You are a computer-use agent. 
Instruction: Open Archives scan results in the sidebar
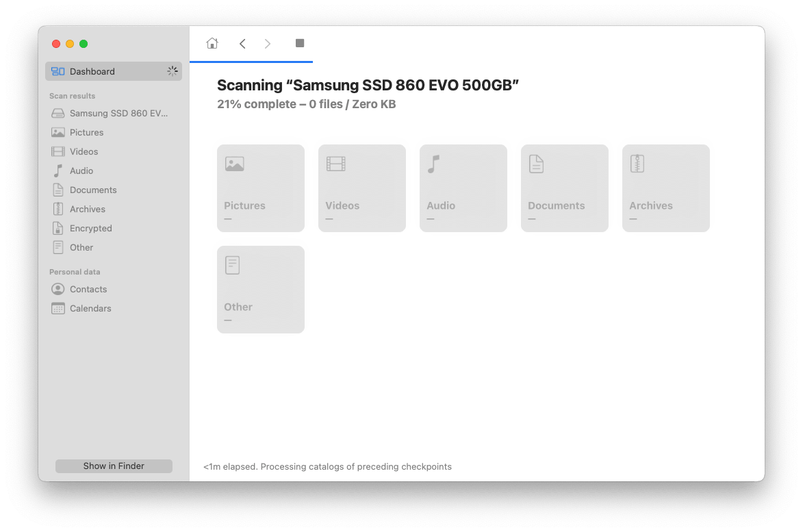point(114,209)
